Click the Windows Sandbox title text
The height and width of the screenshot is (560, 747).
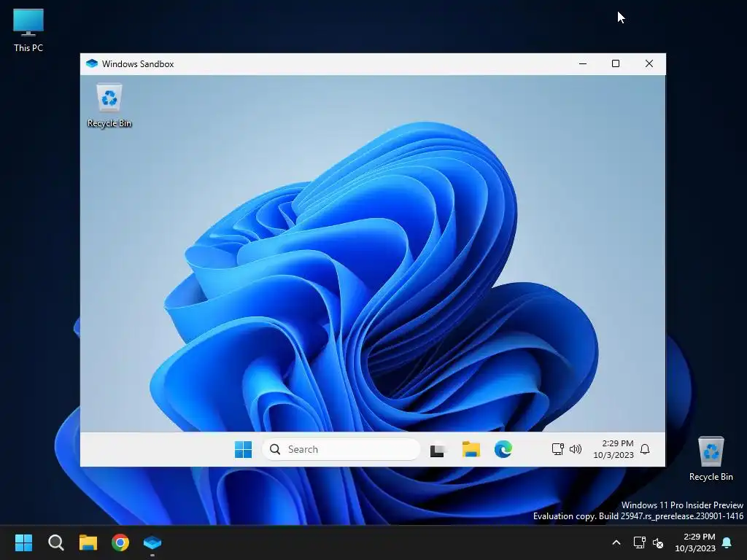138,64
